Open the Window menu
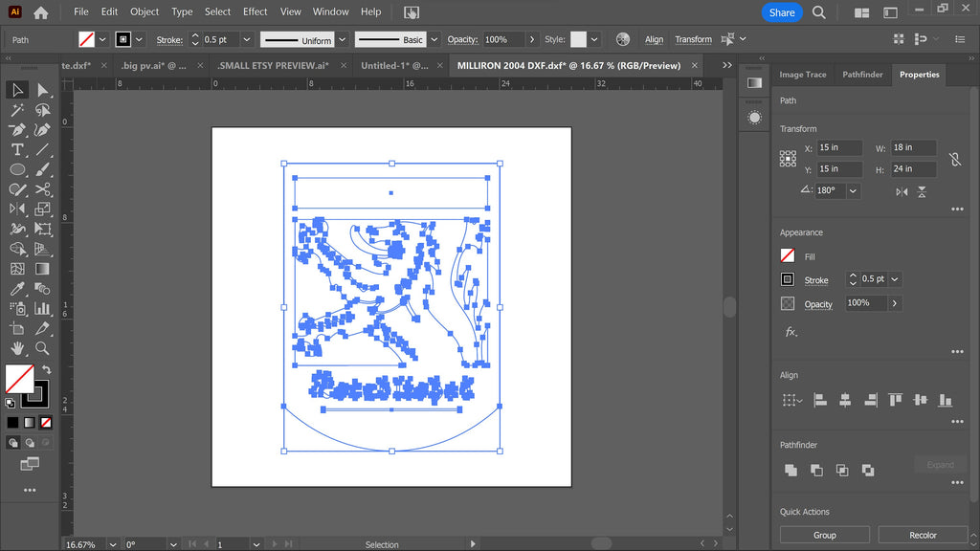The image size is (980, 551). point(330,11)
